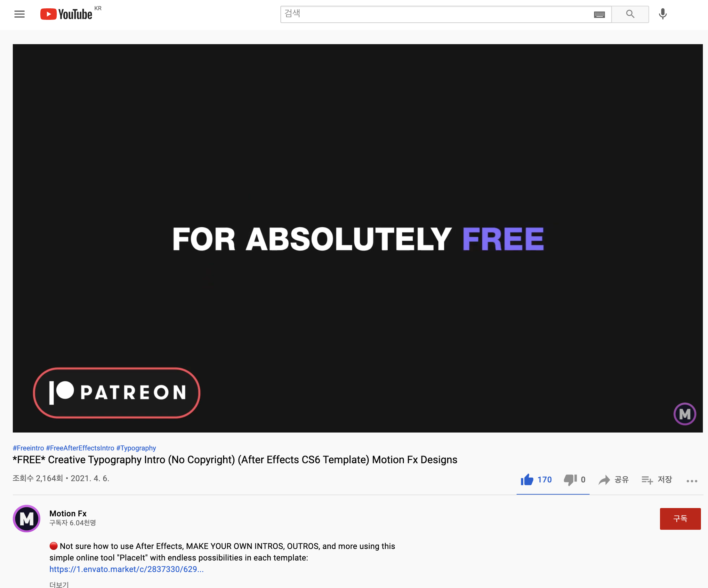Click the magnifier search button
The height and width of the screenshot is (588, 708).
click(x=630, y=14)
